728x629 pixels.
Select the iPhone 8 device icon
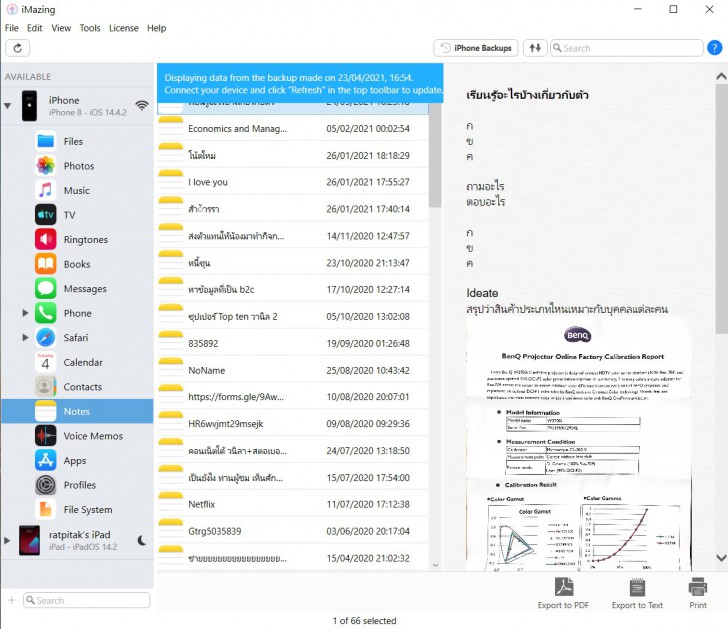tap(29, 106)
